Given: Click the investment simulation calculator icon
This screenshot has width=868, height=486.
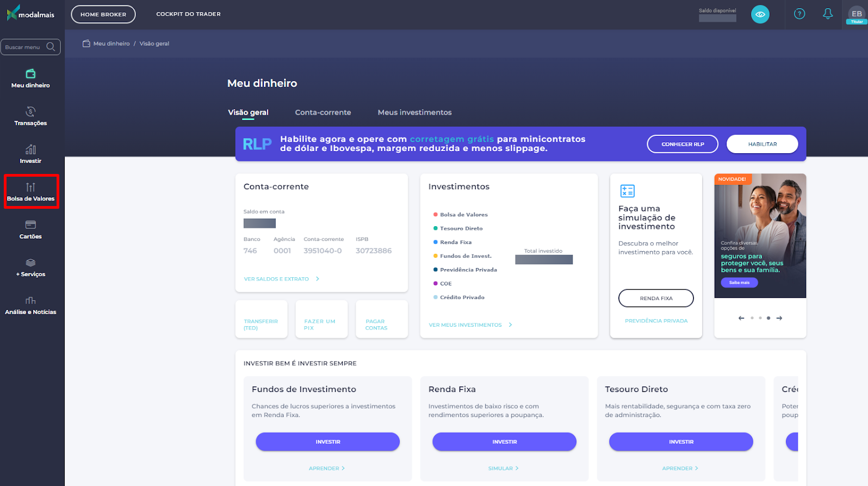Looking at the screenshot, I should tap(627, 191).
